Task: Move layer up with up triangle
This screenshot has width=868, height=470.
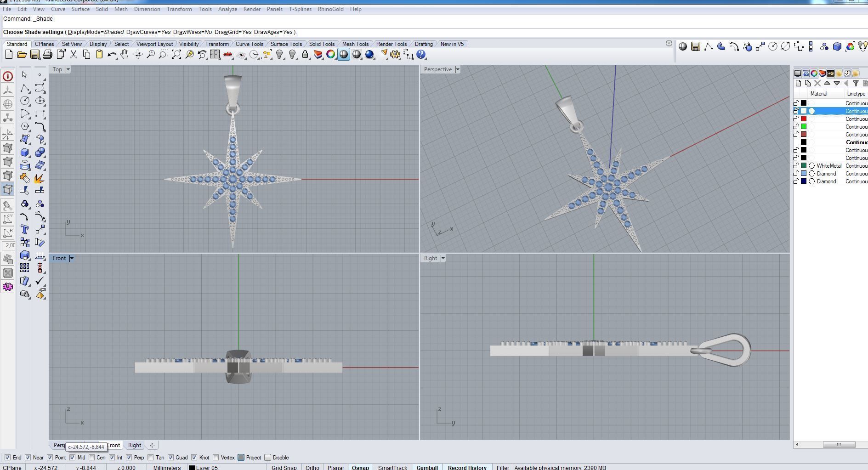Action: click(827, 83)
